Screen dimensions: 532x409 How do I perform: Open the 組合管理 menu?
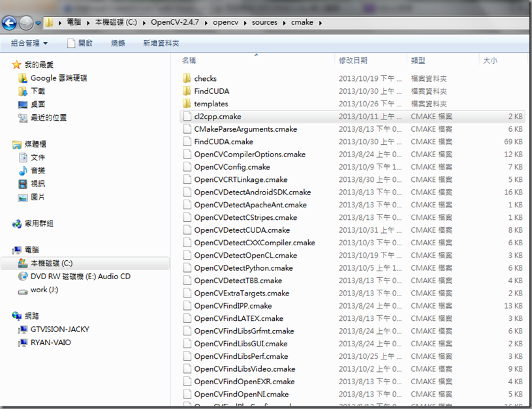29,43
